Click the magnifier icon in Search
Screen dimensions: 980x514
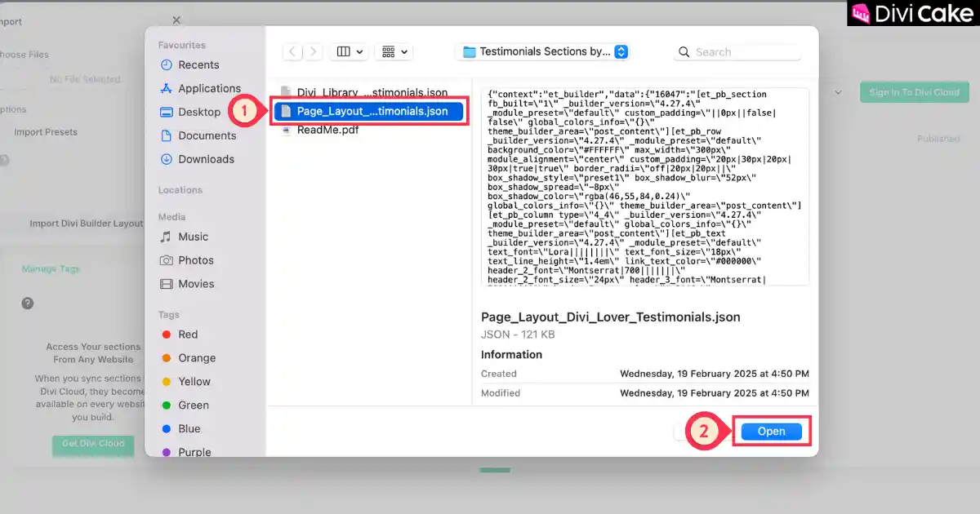coord(684,51)
